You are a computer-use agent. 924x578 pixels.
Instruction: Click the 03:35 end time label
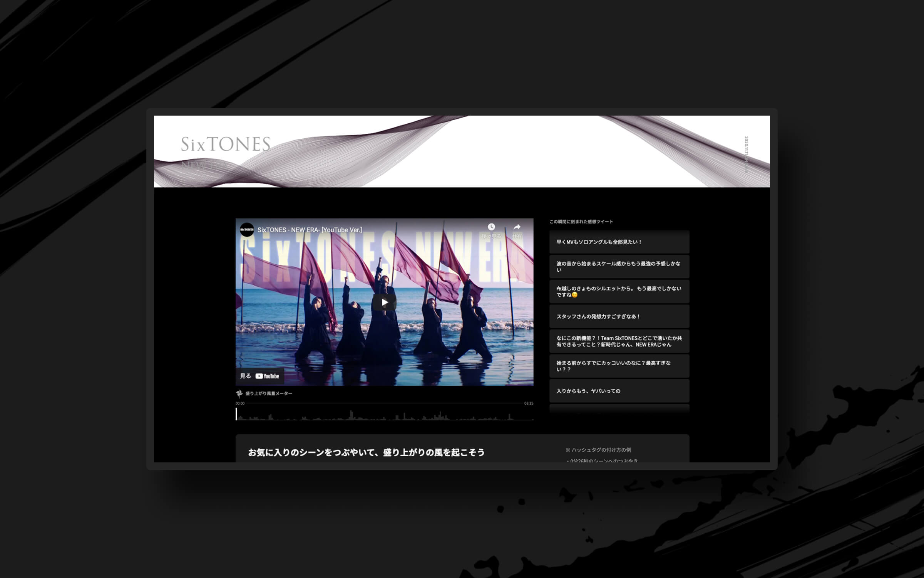529,403
